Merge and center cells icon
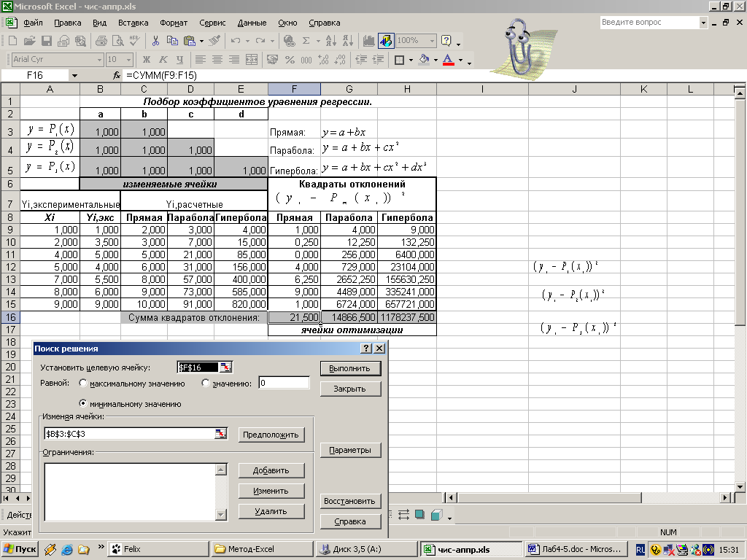The height and width of the screenshot is (560, 747). coord(251,60)
